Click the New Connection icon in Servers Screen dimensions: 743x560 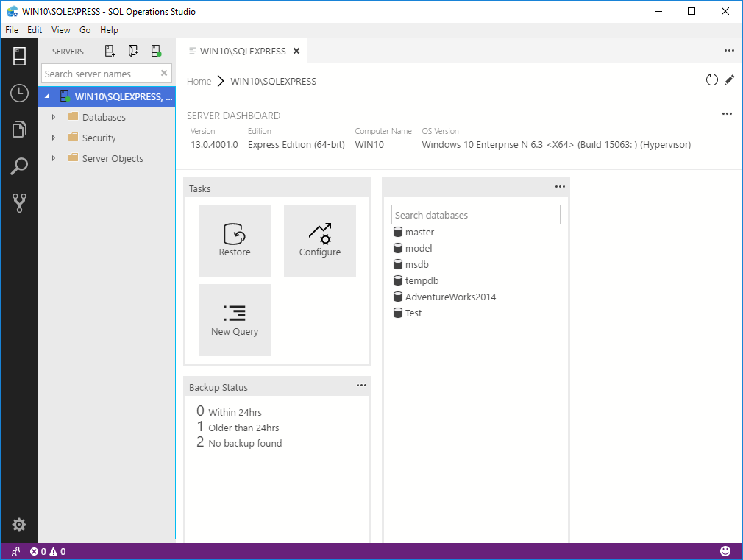(110, 52)
